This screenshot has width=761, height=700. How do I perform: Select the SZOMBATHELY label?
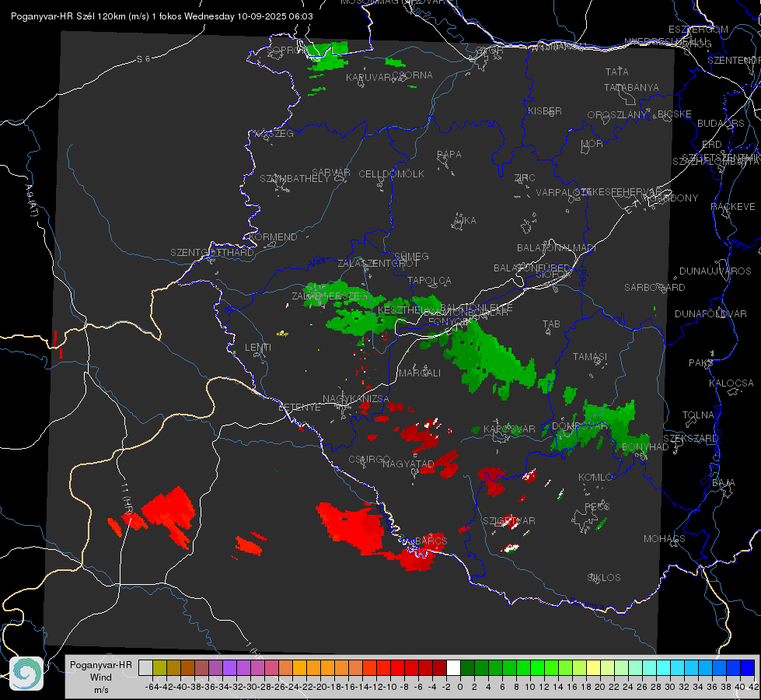295,179
